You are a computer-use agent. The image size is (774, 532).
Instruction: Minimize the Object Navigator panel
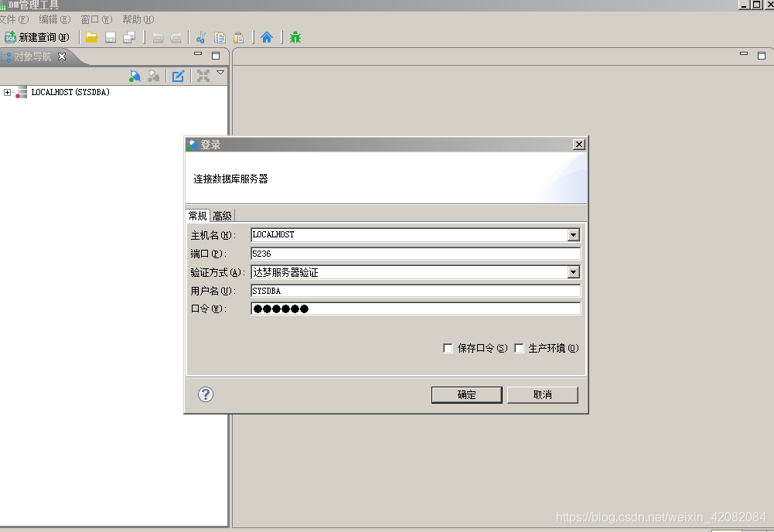(x=198, y=53)
